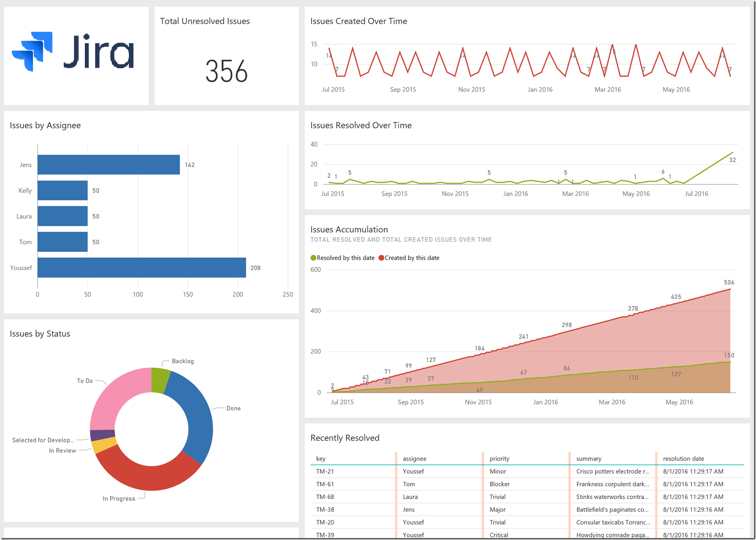Click the Issues by Assignee title
756x540 pixels.
click(45, 125)
